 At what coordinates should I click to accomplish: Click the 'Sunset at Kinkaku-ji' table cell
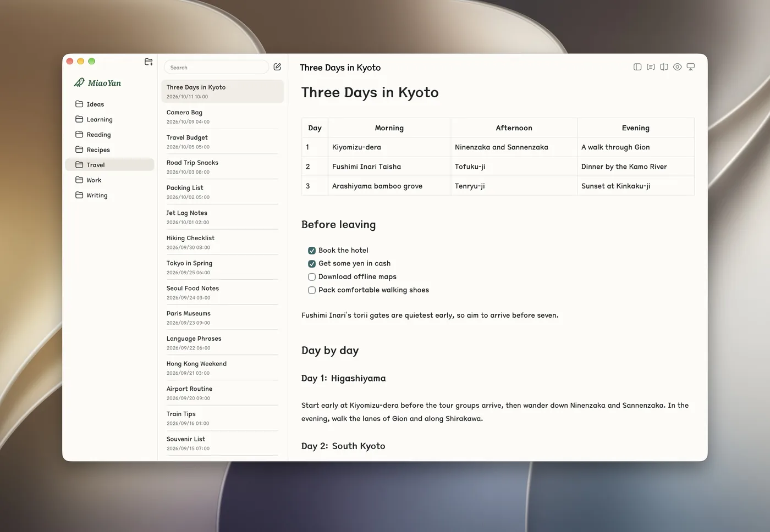[x=636, y=186]
